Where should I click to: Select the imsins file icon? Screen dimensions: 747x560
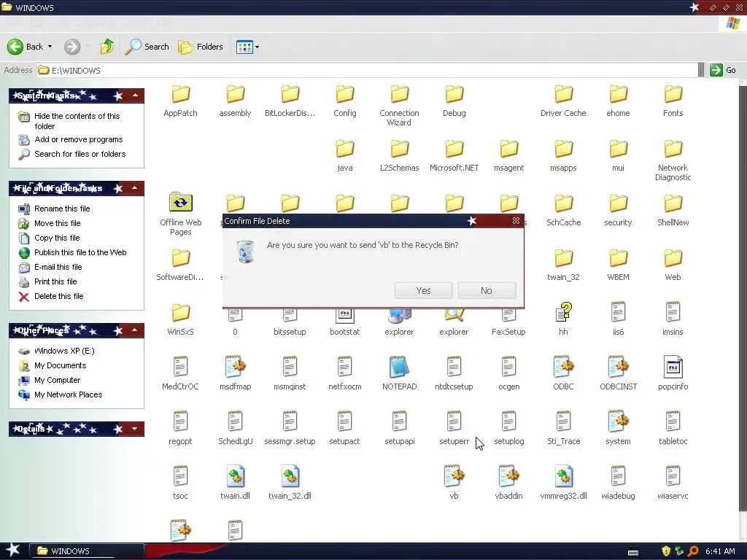[673, 312]
